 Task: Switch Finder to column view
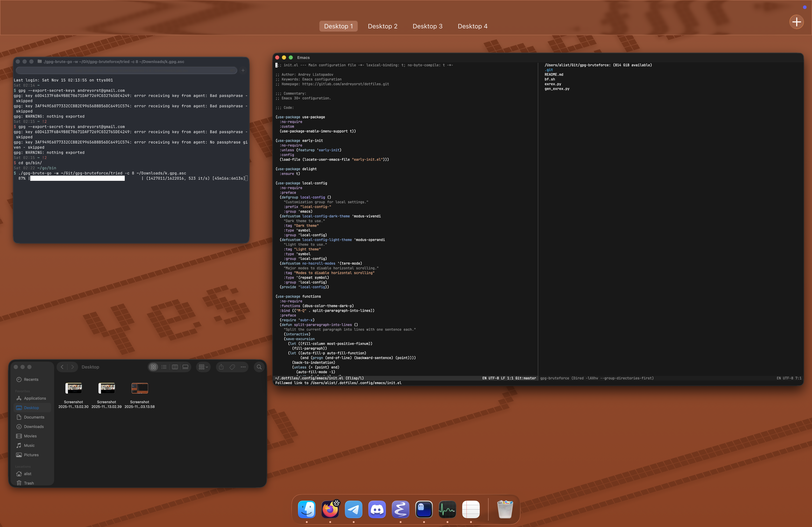175,367
